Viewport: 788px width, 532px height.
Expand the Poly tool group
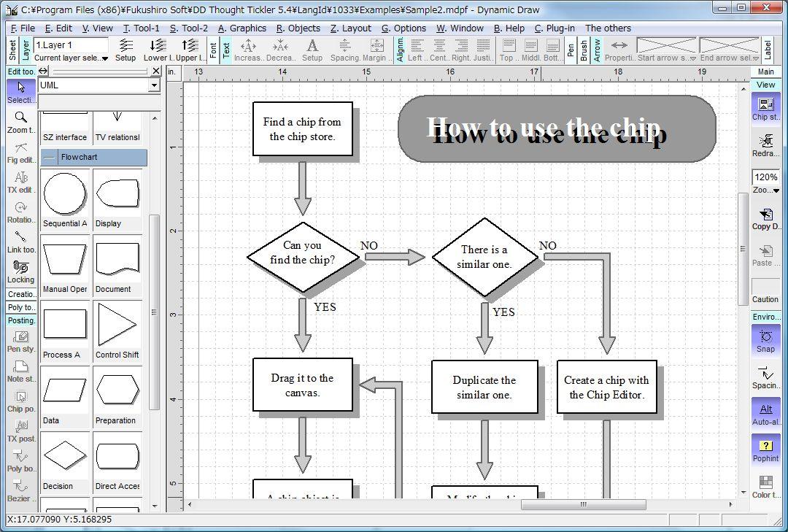pyautogui.click(x=21, y=307)
